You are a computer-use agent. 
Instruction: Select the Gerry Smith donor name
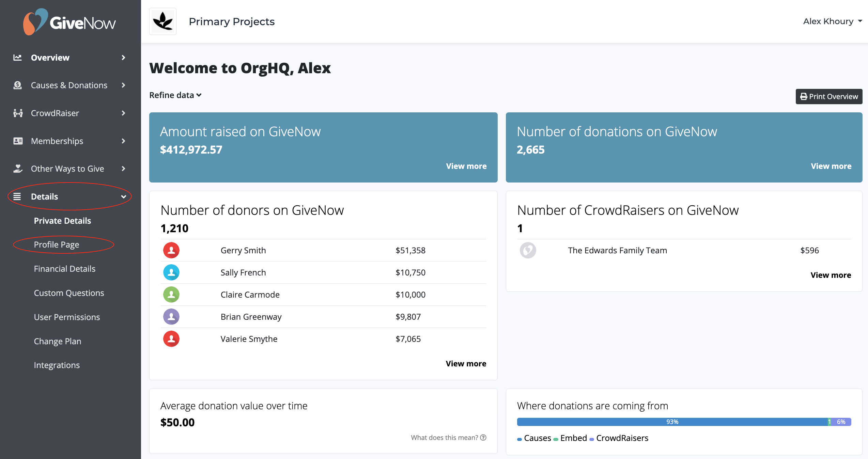243,250
